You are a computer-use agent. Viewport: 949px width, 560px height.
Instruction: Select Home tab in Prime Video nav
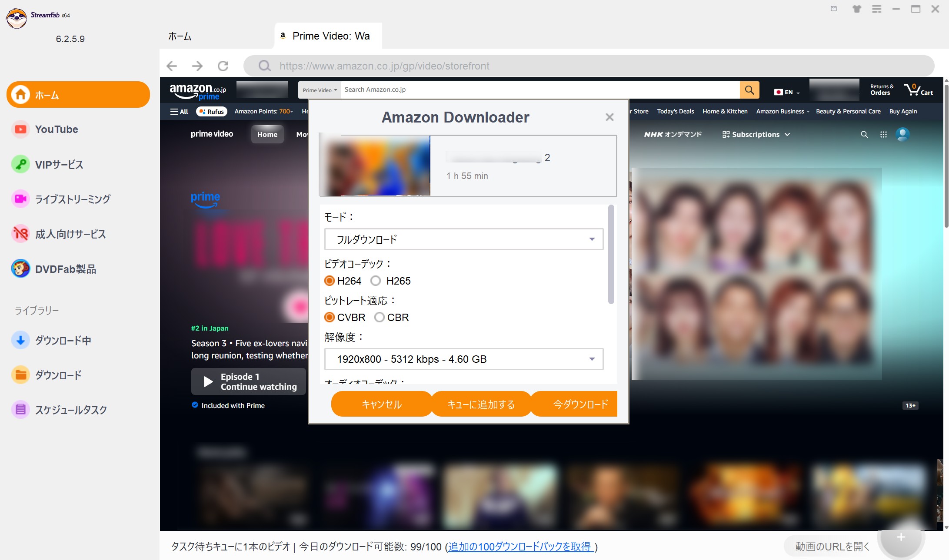click(267, 135)
